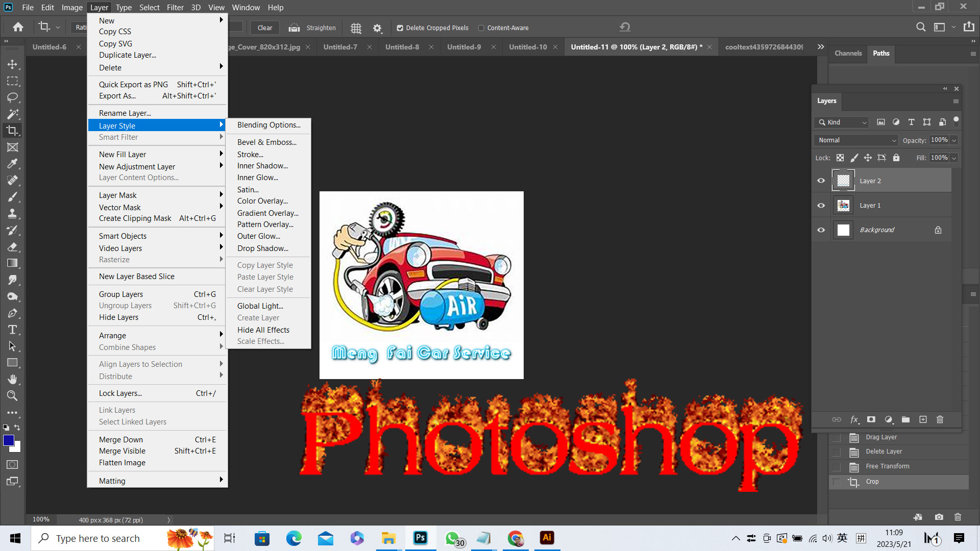
Task: Delete layer trash icon in Layers panel
Action: 940,419
